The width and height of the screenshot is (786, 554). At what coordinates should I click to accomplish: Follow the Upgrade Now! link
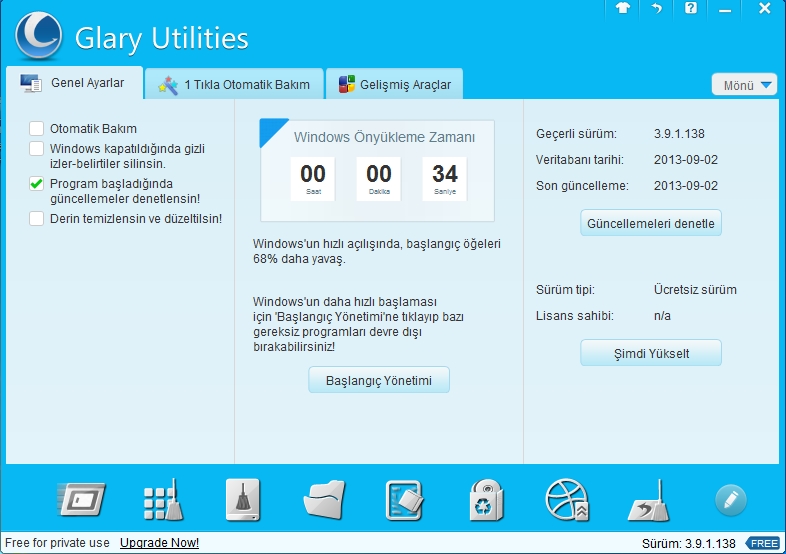pyautogui.click(x=159, y=543)
